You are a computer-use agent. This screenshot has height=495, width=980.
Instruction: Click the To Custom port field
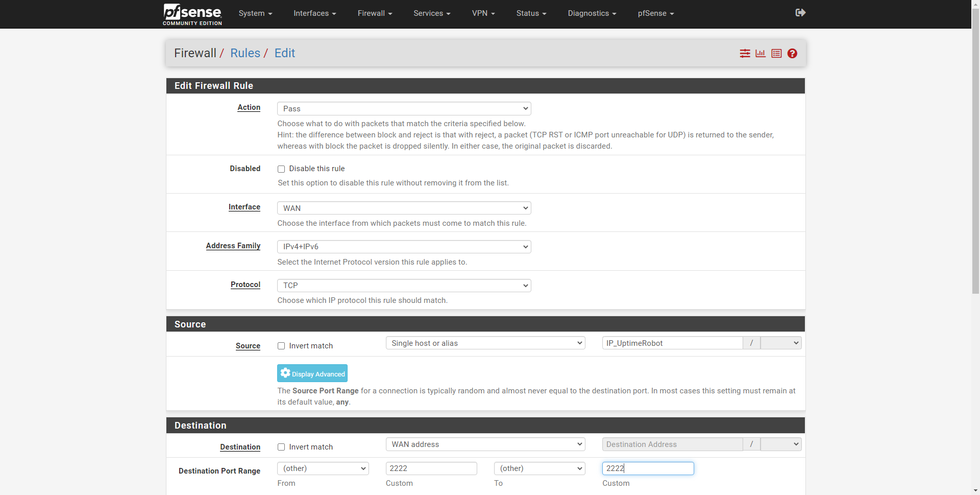pos(648,468)
